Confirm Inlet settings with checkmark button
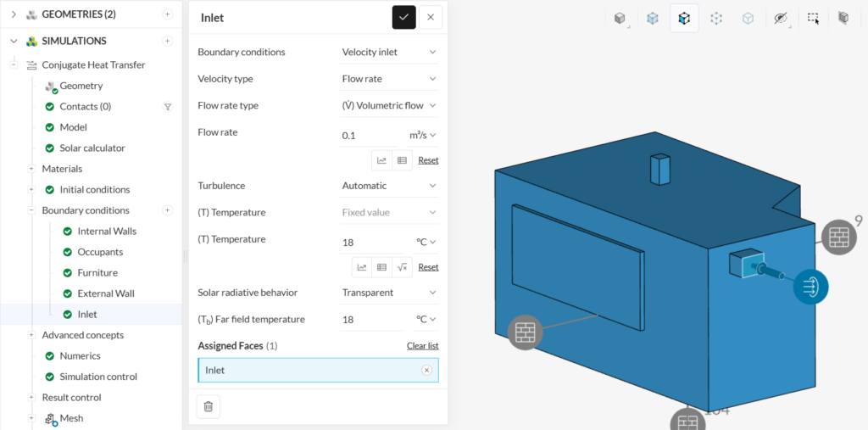 click(403, 17)
